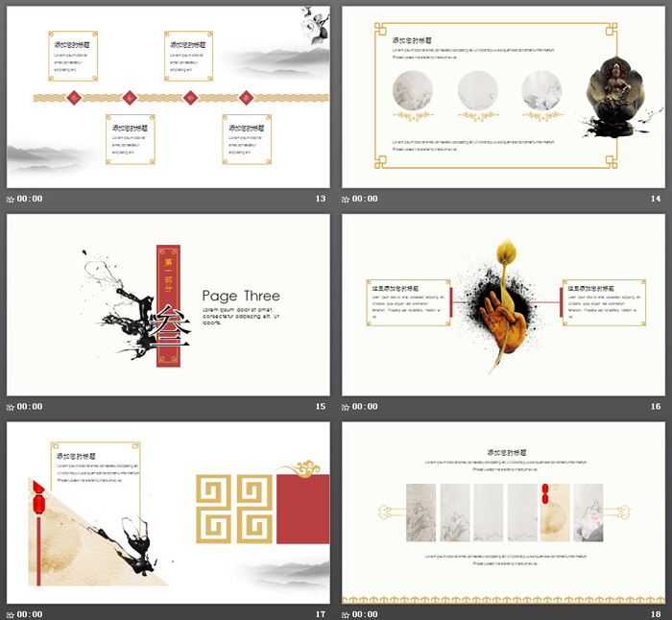Click the 00:00 timing under slide 13
This screenshot has height=620, width=672.
[30, 199]
